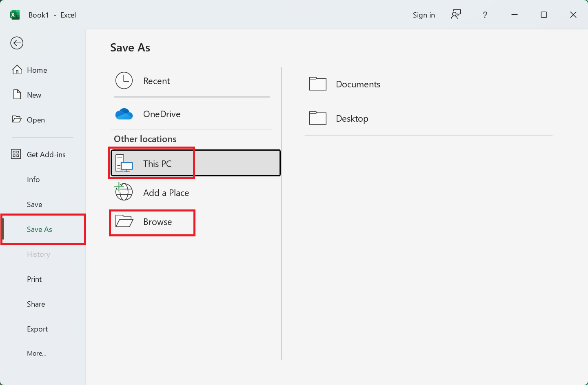This screenshot has width=588, height=385.
Task: Click the back arrow icon
Action: point(17,43)
